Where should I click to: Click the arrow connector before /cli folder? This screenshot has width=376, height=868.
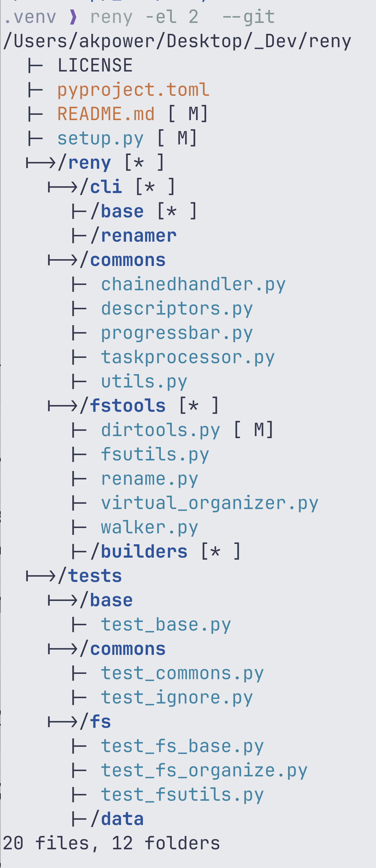[62, 187]
